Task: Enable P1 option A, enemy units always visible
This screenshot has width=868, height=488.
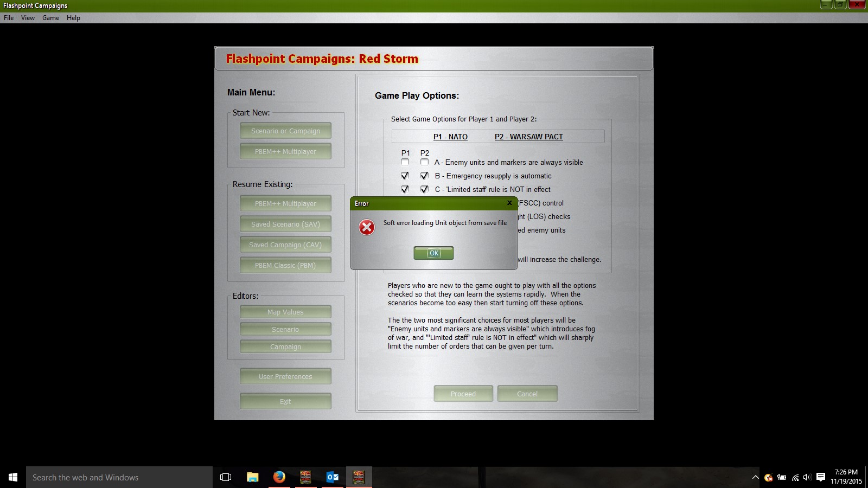Action: 405,162
